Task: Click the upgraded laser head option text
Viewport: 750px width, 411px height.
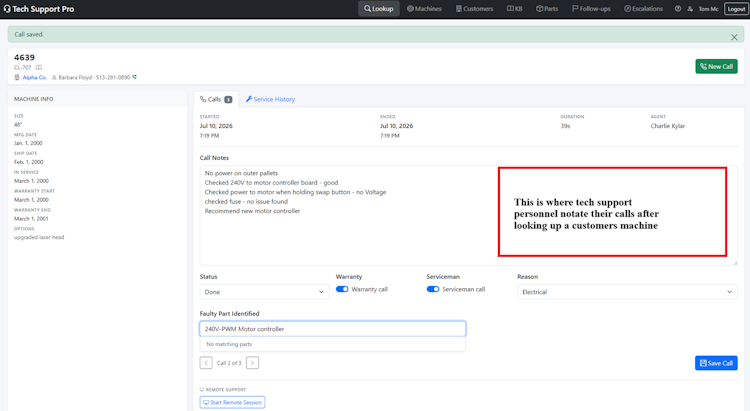Action: coord(39,237)
